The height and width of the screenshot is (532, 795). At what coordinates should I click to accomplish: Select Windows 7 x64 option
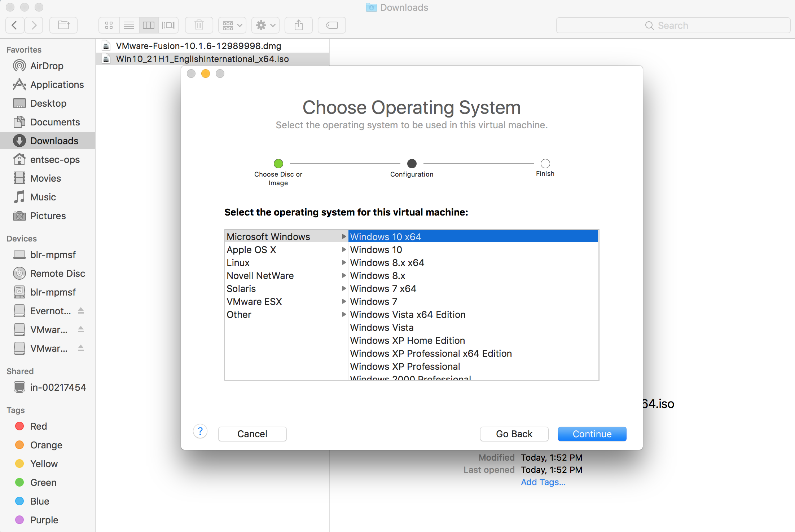pyautogui.click(x=473, y=289)
